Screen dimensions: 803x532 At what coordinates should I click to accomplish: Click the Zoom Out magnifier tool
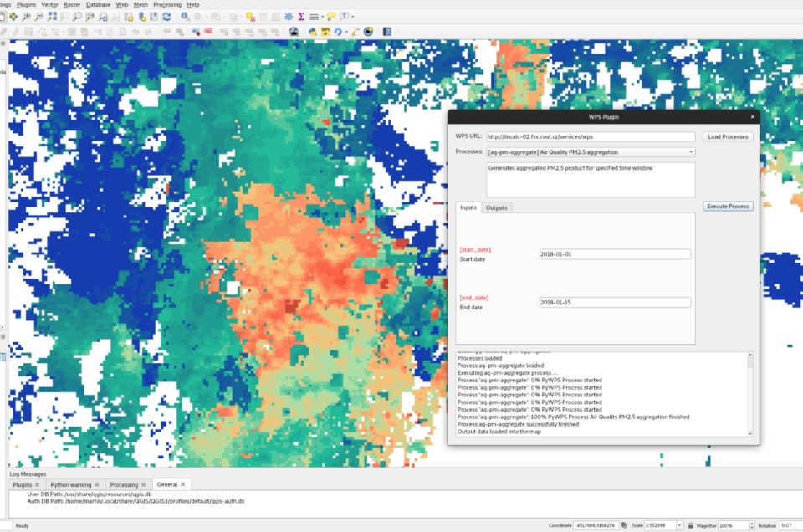pos(39,17)
